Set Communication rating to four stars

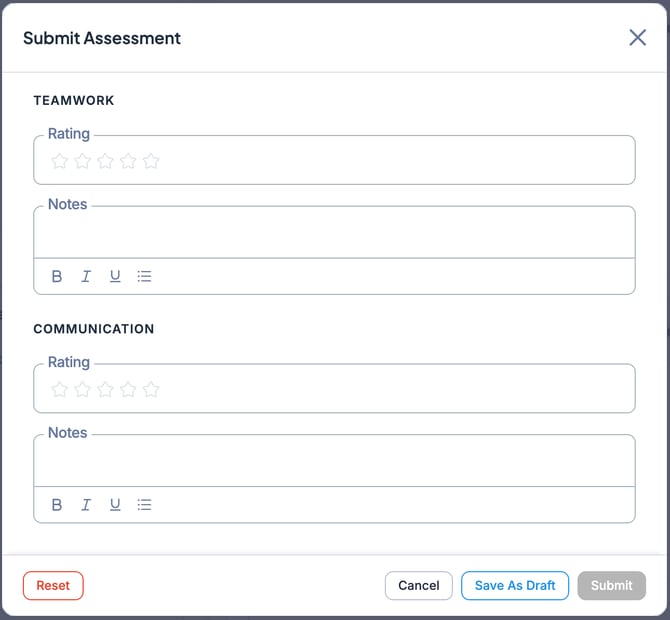[x=128, y=390]
